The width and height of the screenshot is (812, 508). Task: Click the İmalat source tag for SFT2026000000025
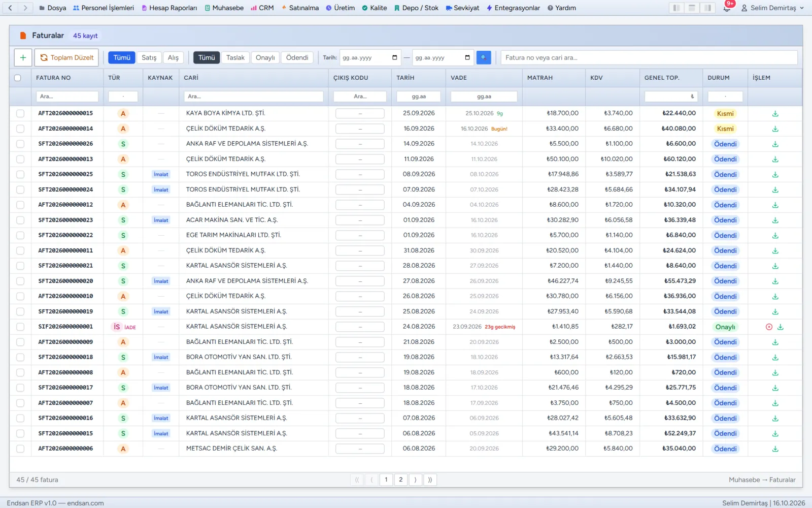pos(161,174)
